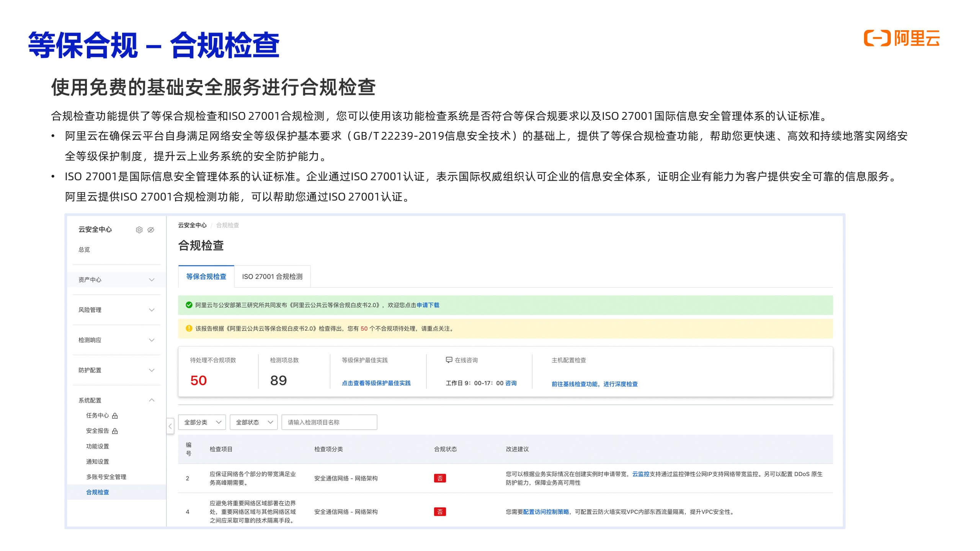The height and width of the screenshot is (551, 980).
Task: Click the green check icon in the whitepaper notice
Action: tap(189, 305)
